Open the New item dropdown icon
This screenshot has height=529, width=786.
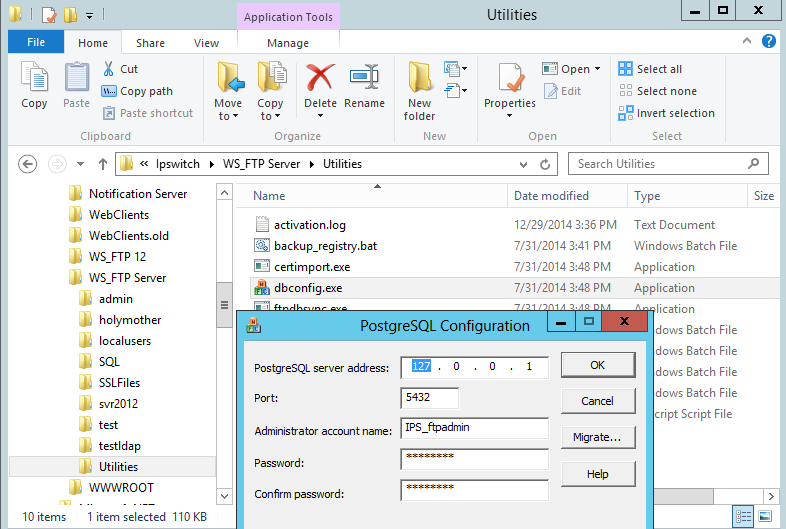455,68
